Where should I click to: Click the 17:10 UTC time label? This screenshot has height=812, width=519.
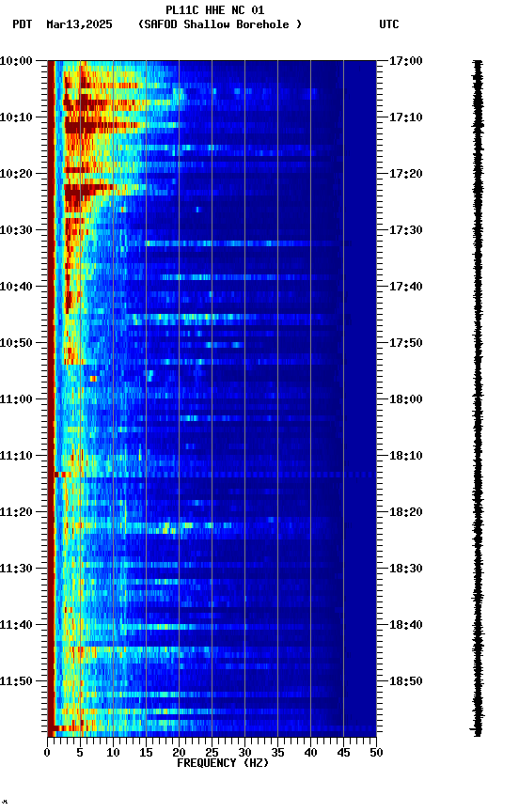pos(406,117)
